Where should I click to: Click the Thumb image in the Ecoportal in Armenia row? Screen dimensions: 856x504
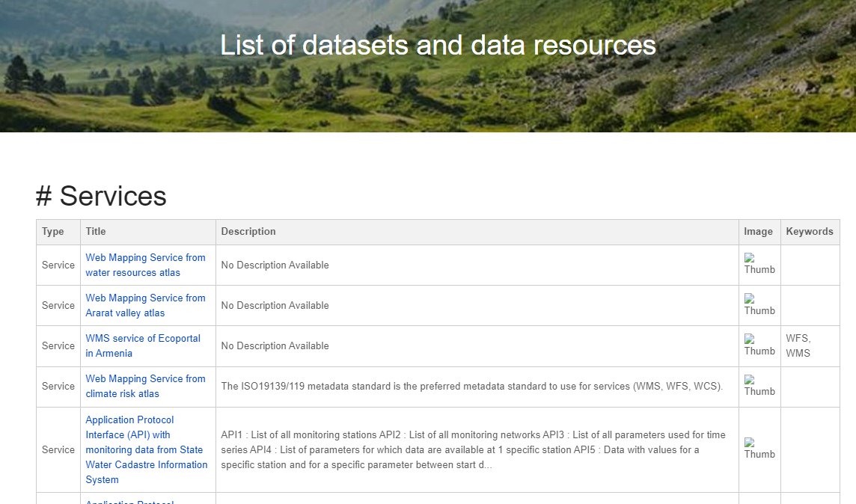click(x=759, y=345)
